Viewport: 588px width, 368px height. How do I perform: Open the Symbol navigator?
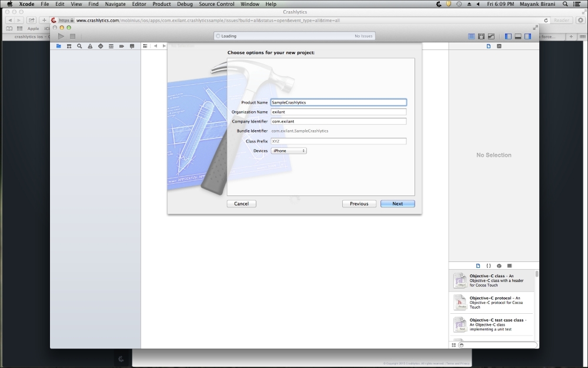point(69,45)
